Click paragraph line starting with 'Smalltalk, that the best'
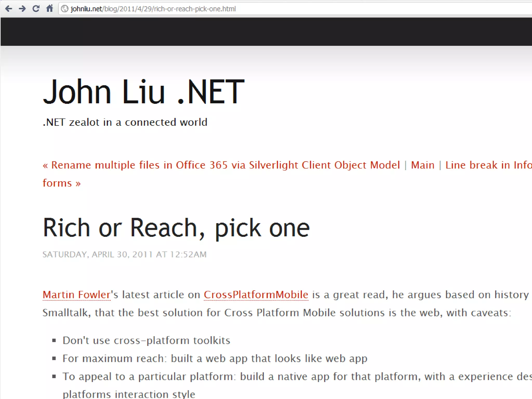The image size is (532, 399). [x=277, y=313]
